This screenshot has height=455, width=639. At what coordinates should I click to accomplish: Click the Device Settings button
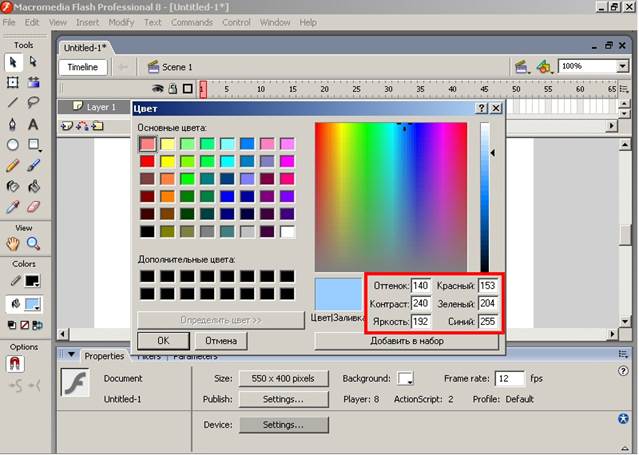point(283,425)
